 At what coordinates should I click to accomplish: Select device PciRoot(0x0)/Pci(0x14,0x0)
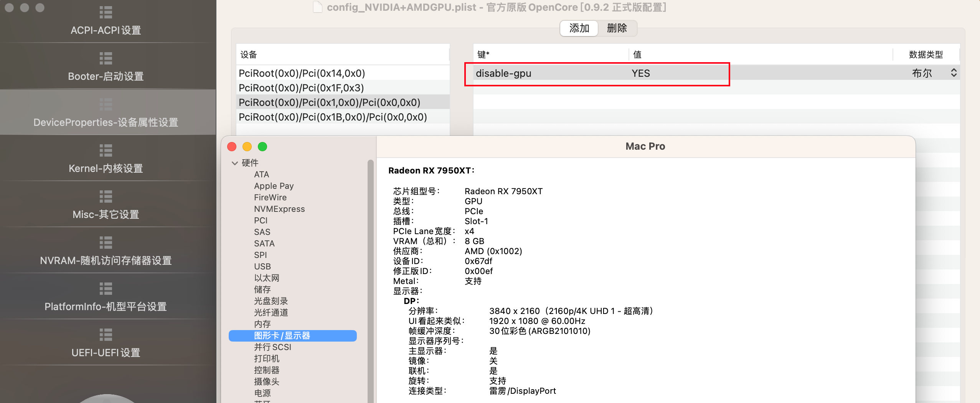click(343, 73)
